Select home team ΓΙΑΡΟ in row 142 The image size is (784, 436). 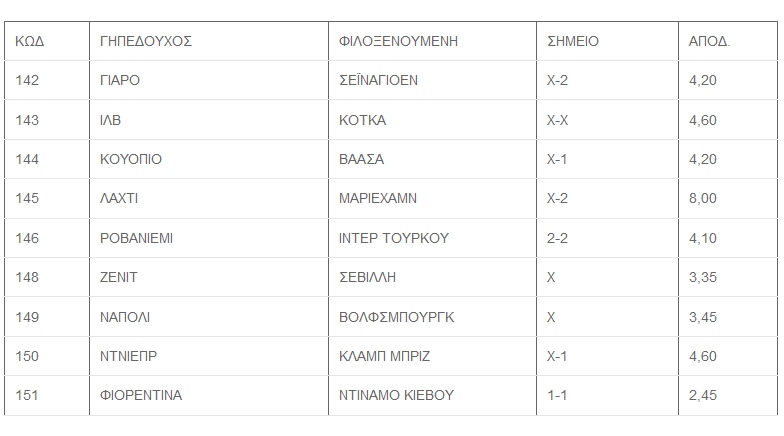pos(121,81)
